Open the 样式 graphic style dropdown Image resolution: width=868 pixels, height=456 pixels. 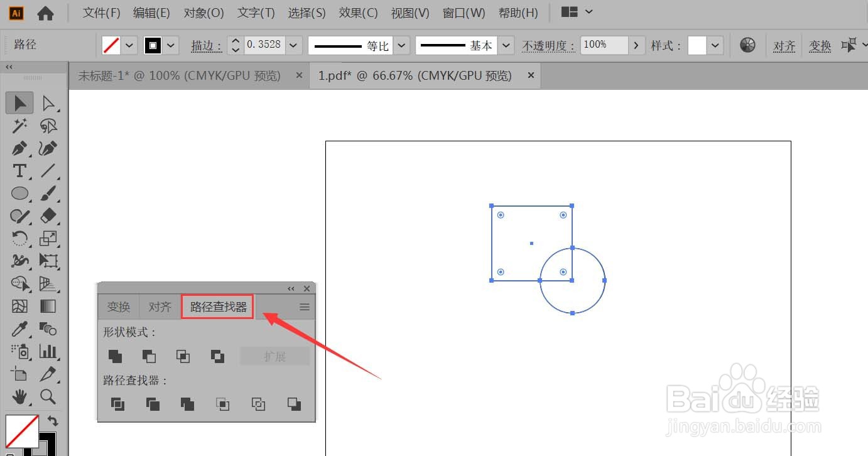(715, 45)
